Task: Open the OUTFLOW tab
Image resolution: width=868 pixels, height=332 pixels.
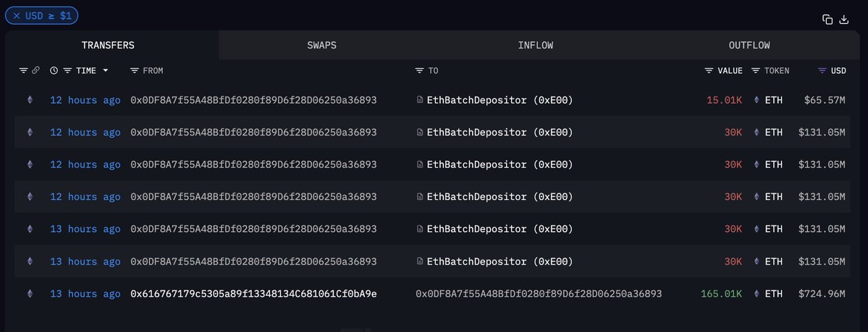Action: point(749,46)
